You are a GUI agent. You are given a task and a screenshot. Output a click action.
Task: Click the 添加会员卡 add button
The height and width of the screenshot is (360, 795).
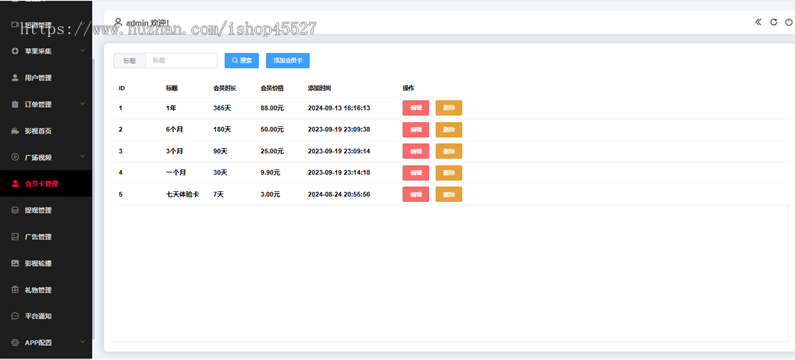288,60
